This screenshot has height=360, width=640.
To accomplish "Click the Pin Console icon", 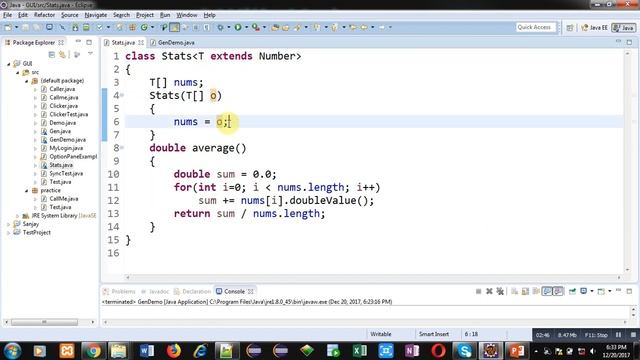I will pos(572,291).
